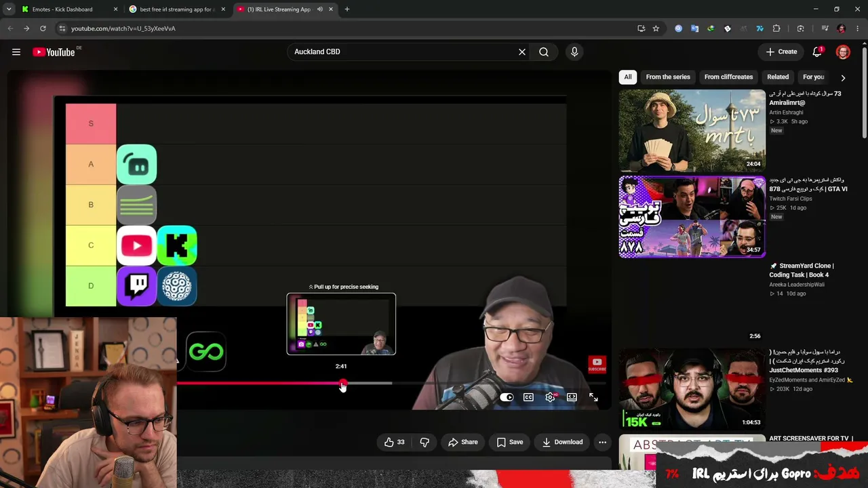The image size is (868, 488).
Task: Click the address bar URL
Action: click(x=123, y=28)
